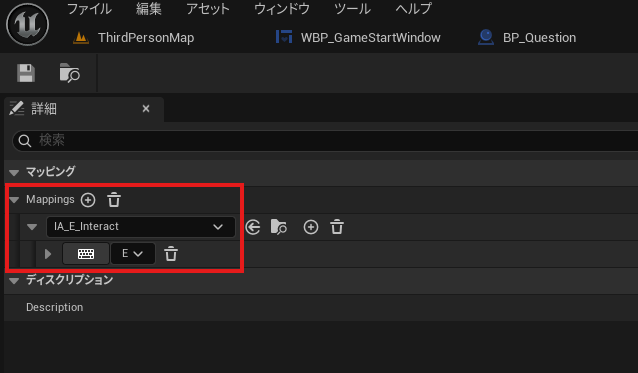Use selected asset arrow for IA_E_Interact
Image resolution: width=638 pixels, height=373 pixels.
pos(253,227)
